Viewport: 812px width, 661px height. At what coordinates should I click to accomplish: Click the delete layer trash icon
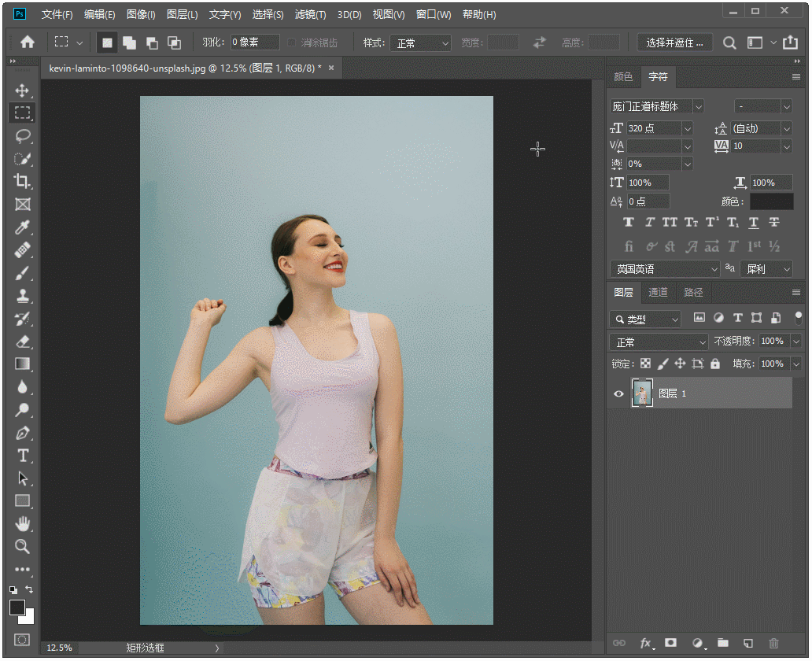773,644
